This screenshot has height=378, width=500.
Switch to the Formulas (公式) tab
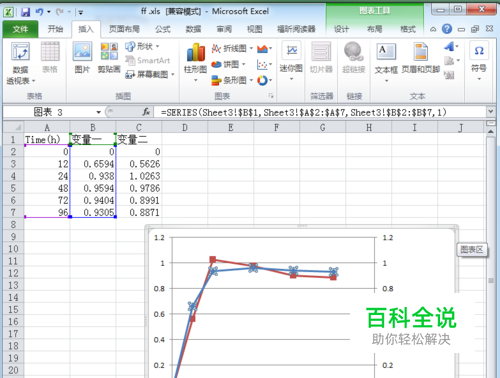point(163,29)
